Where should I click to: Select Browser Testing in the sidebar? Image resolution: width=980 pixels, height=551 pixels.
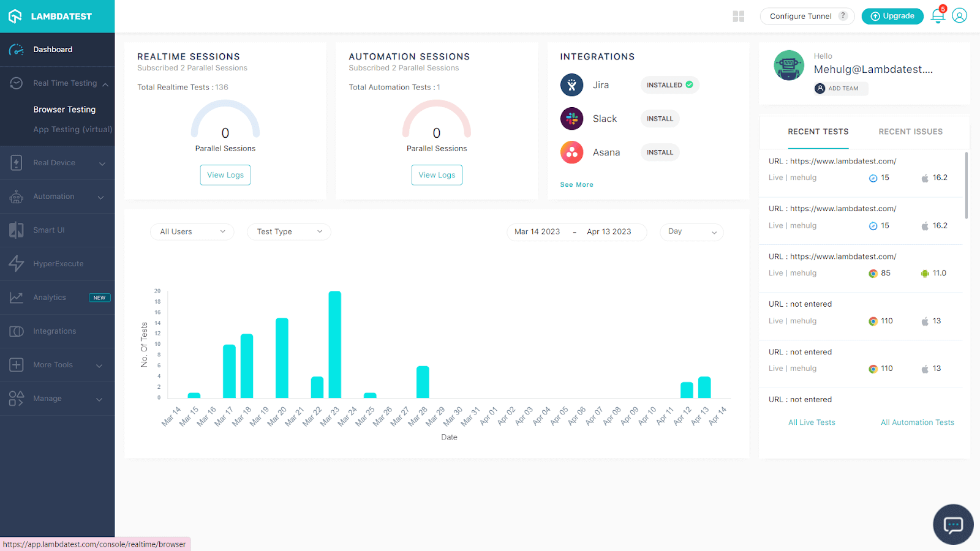tap(64, 110)
